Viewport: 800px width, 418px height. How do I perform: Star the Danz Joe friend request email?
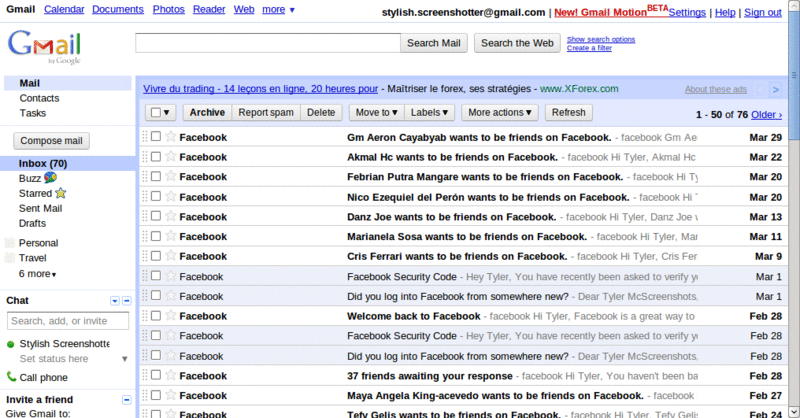click(171, 216)
